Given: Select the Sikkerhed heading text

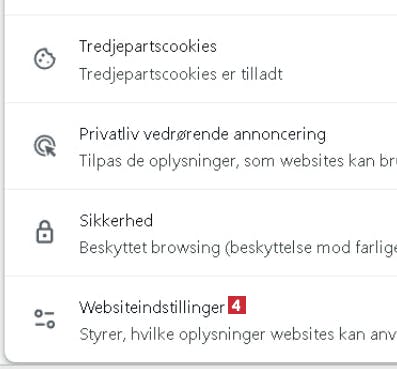Looking at the screenshot, I should pos(116,221).
